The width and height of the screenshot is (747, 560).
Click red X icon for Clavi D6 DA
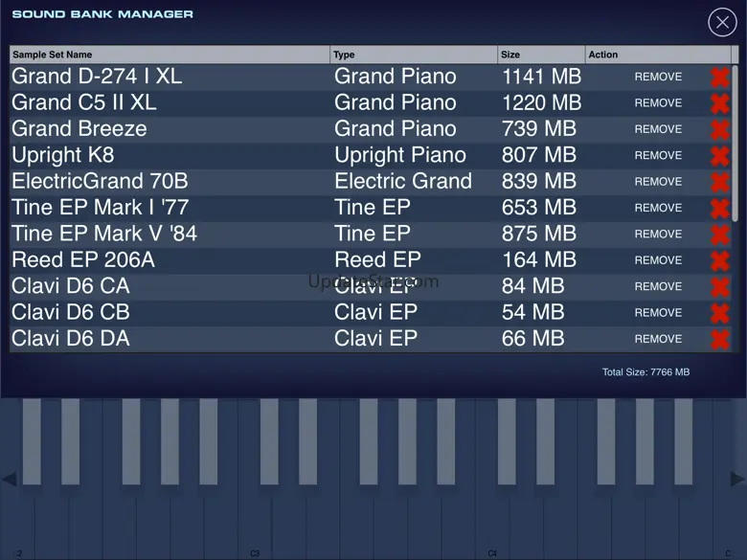719,339
